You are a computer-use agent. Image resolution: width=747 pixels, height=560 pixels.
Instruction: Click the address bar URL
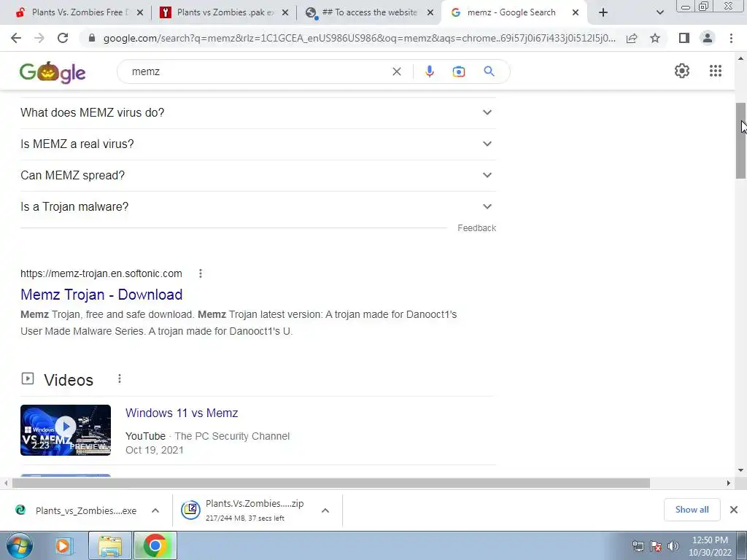pos(359,38)
